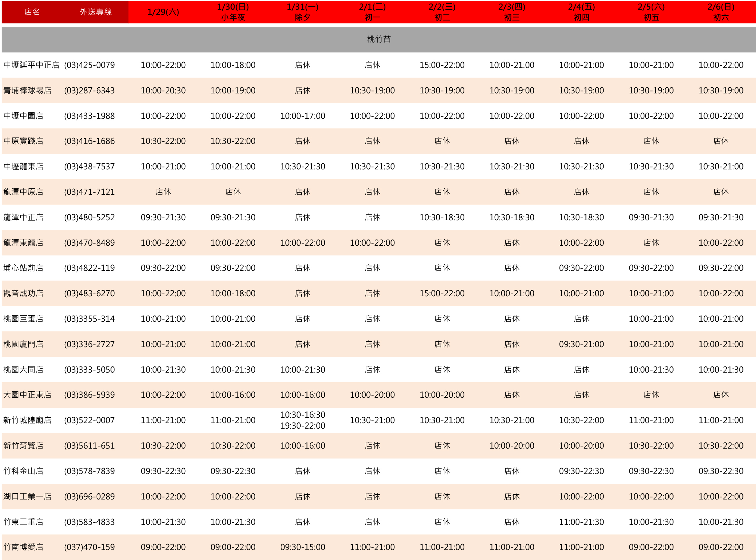Click store name 竹東二重店
The image size is (756, 560).
[24, 522]
